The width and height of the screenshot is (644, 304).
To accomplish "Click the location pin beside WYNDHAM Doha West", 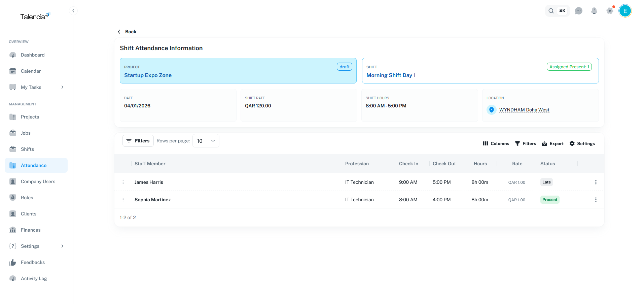I will (x=492, y=110).
